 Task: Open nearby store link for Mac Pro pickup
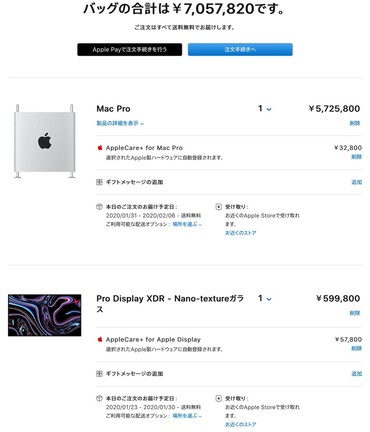click(x=240, y=233)
